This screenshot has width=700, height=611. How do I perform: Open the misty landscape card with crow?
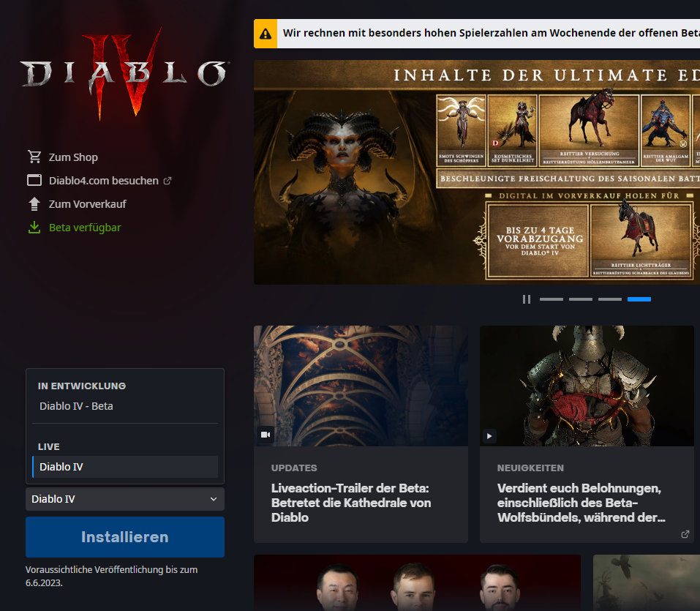pos(647,583)
